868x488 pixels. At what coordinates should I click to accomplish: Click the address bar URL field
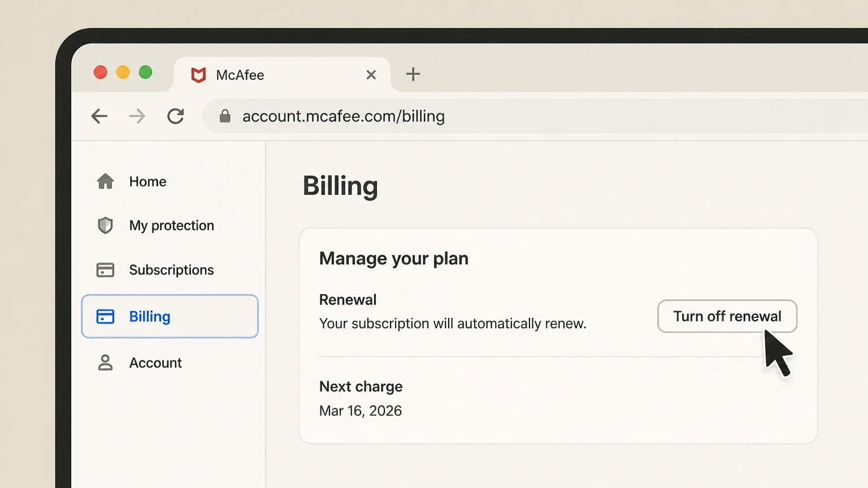pos(534,116)
